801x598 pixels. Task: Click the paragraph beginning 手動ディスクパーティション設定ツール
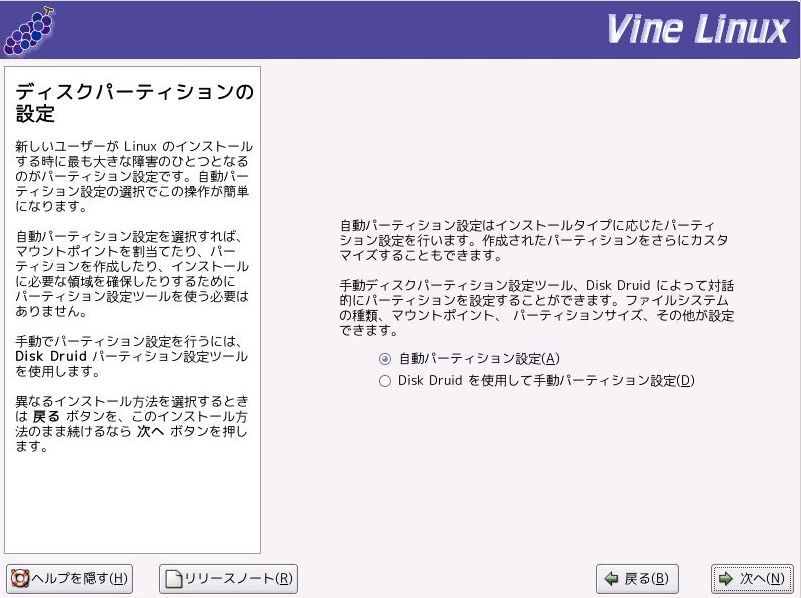[x=536, y=307]
